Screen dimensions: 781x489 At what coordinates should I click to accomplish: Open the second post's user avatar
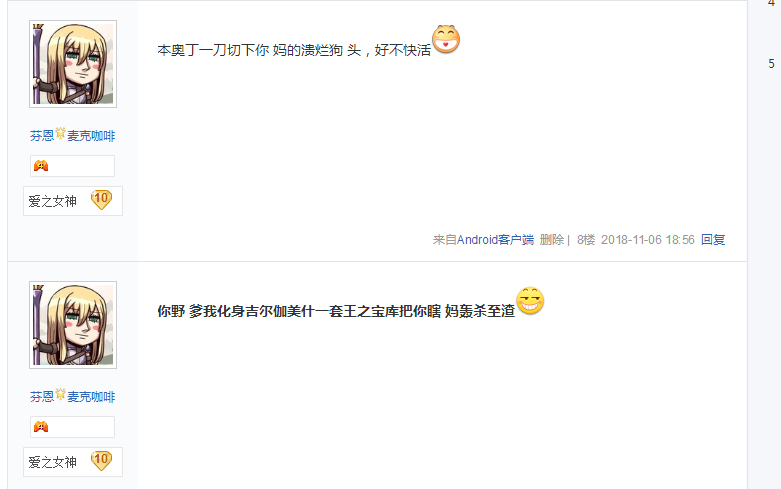73,325
